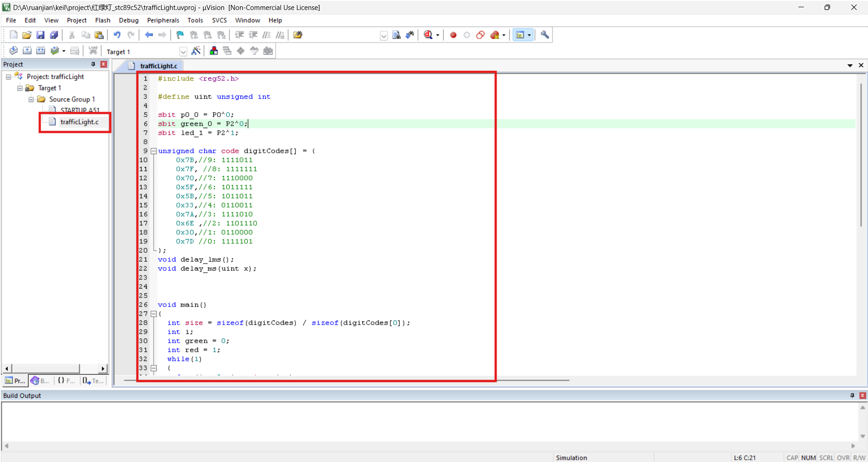Start or stop the debug session

click(428, 35)
